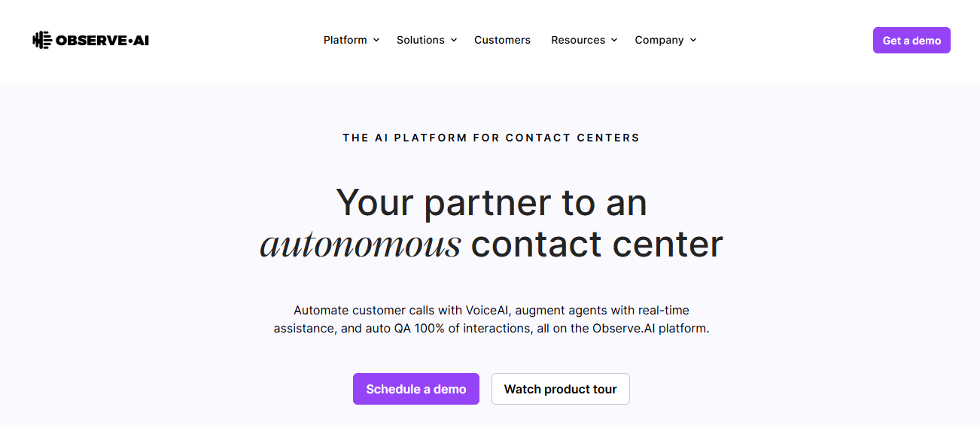
Task: Expand the chevron next to Resources
Action: (x=614, y=41)
